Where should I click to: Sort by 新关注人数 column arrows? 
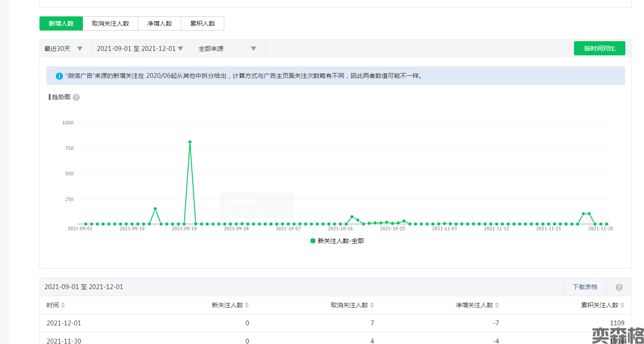(247, 305)
